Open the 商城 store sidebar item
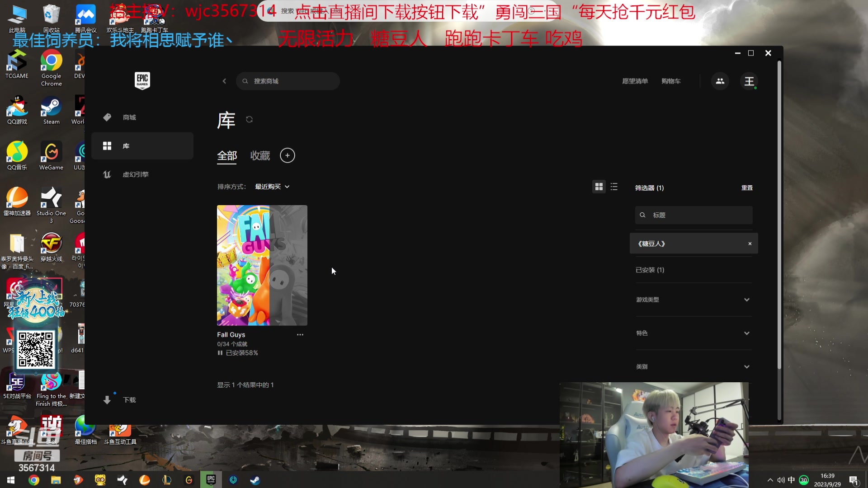Screen dimensions: 868x488 click(142, 117)
